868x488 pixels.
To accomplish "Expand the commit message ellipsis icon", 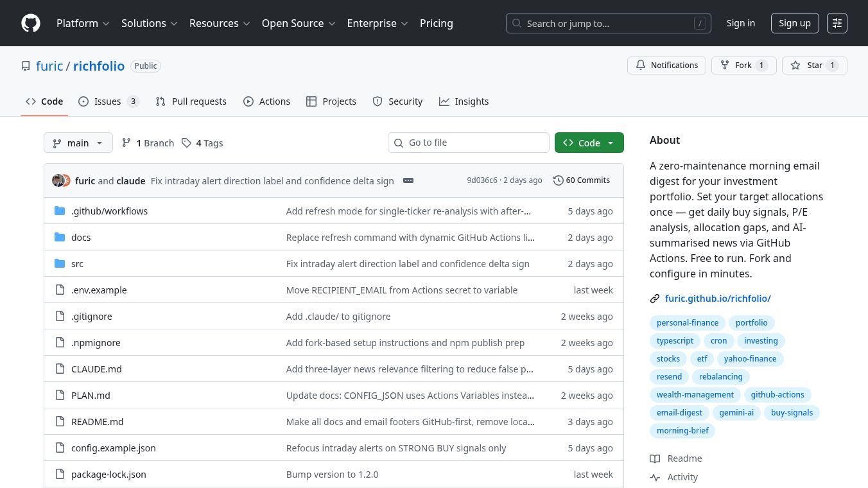I will click(x=408, y=180).
